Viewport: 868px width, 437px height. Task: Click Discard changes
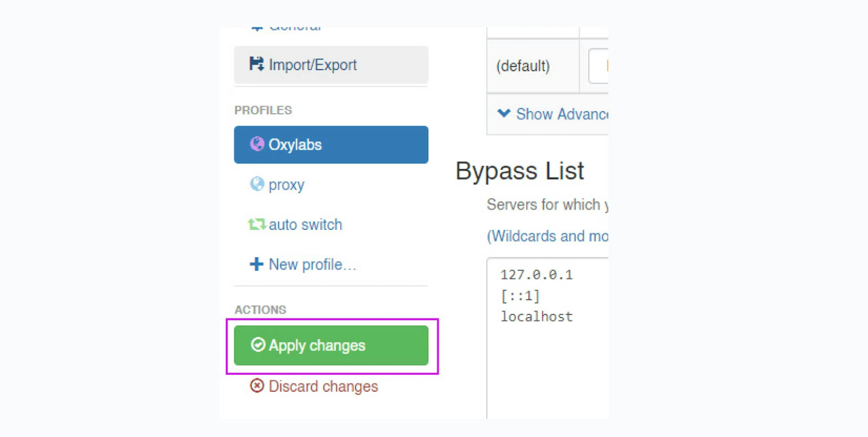[314, 386]
